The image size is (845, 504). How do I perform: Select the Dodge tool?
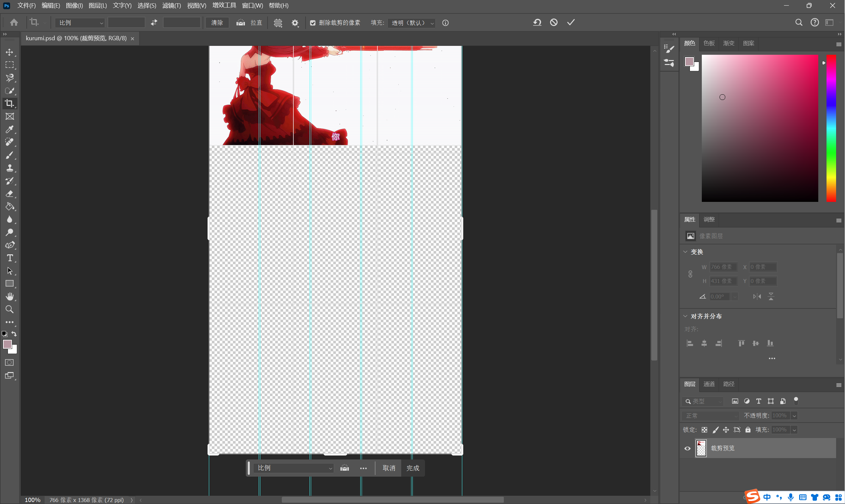click(10, 232)
